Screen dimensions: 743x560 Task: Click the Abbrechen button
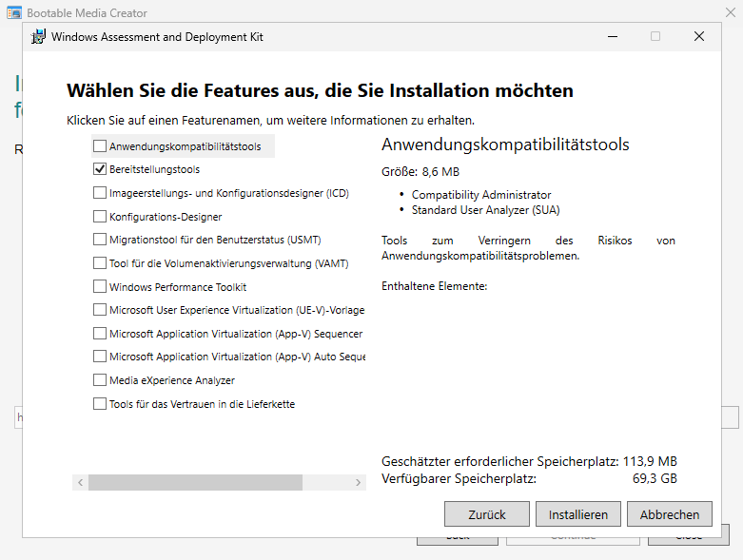[x=670, y=514]
